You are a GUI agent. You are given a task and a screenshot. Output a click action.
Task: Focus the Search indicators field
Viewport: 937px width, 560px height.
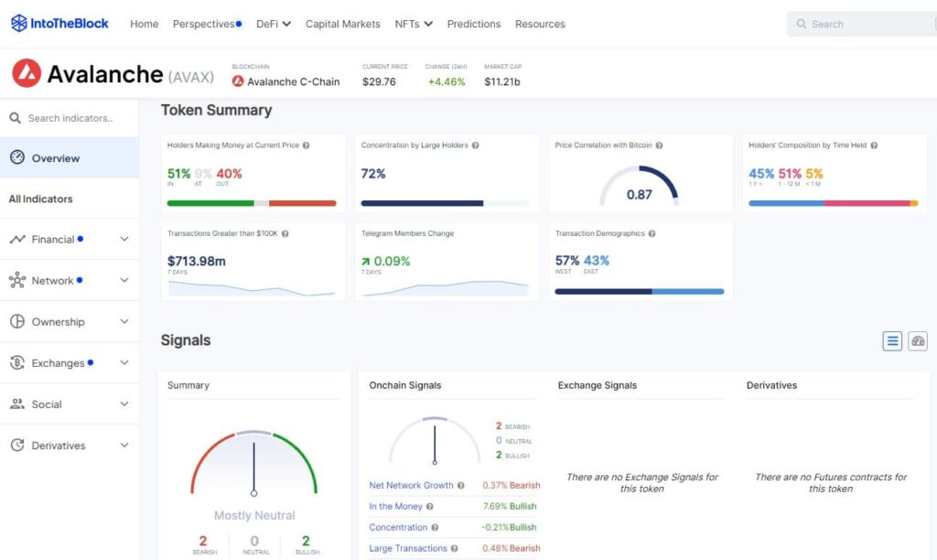(x=70, y=118)
